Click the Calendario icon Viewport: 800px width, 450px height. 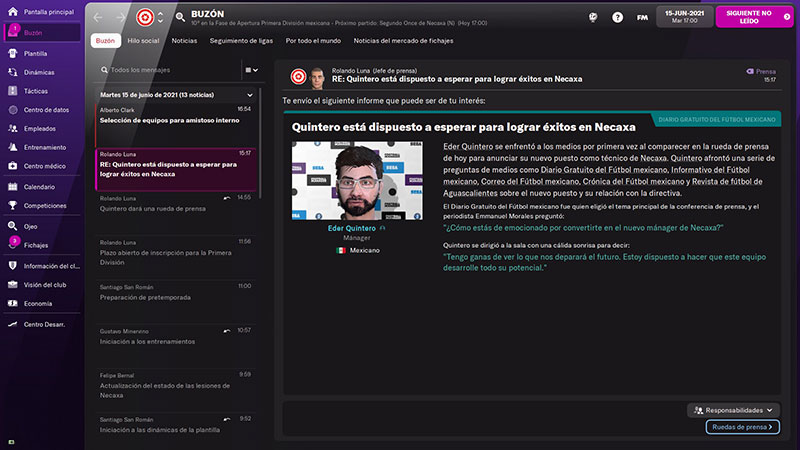pyautogui.click(x=13, y=187)
